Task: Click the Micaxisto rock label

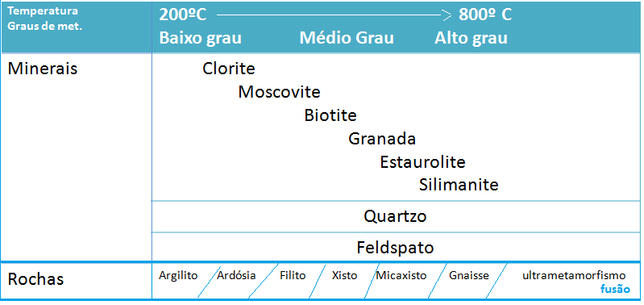Action: pyautogui.click(x=401, y=275)
